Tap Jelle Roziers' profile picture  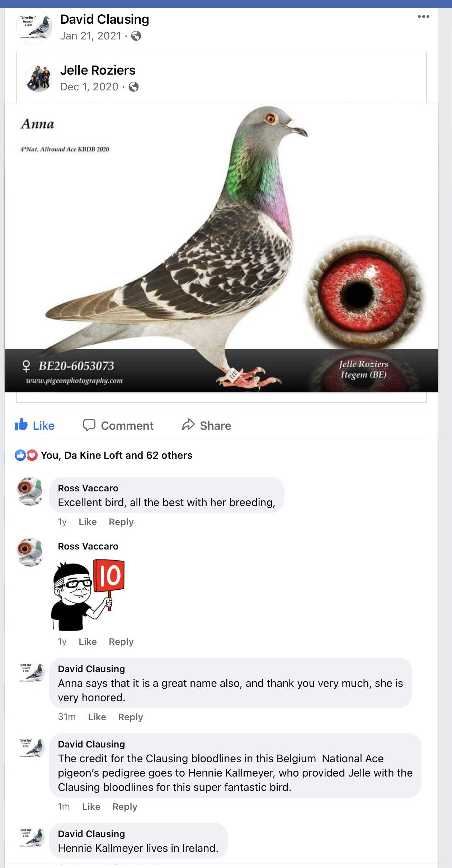(38, 78)
